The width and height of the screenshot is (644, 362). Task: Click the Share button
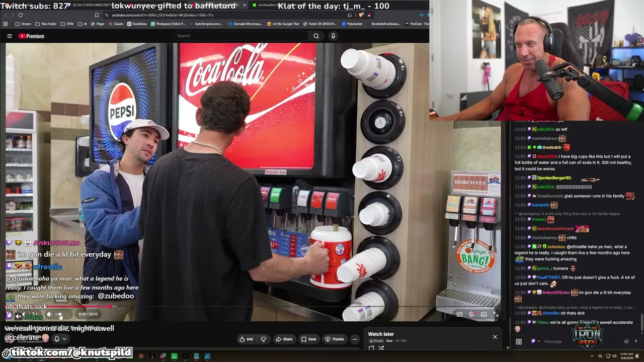click(284, 339)
